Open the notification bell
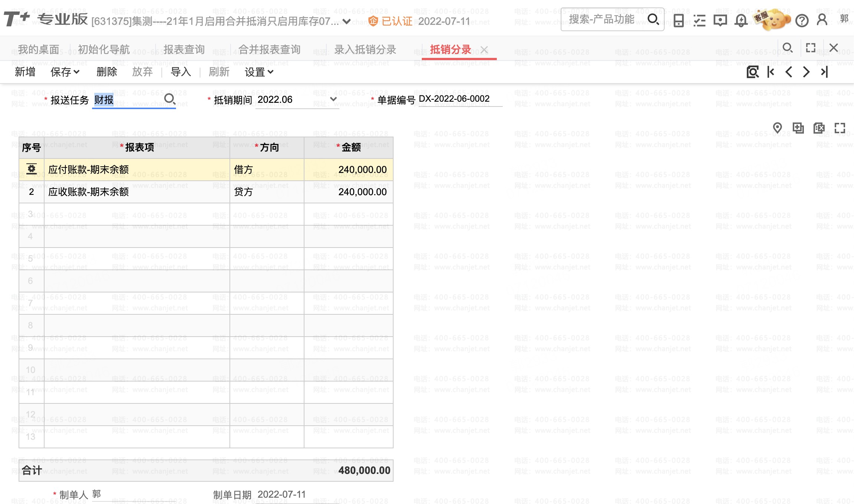The width and height of the screenshot is (854, 504). pyautogui.click(x=741, y=20)
